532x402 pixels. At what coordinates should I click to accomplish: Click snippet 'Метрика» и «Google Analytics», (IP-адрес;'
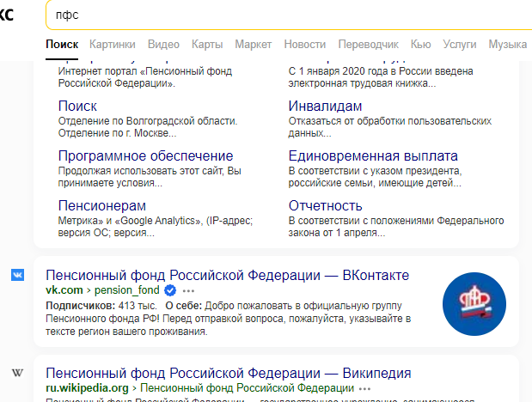(156, 221)
